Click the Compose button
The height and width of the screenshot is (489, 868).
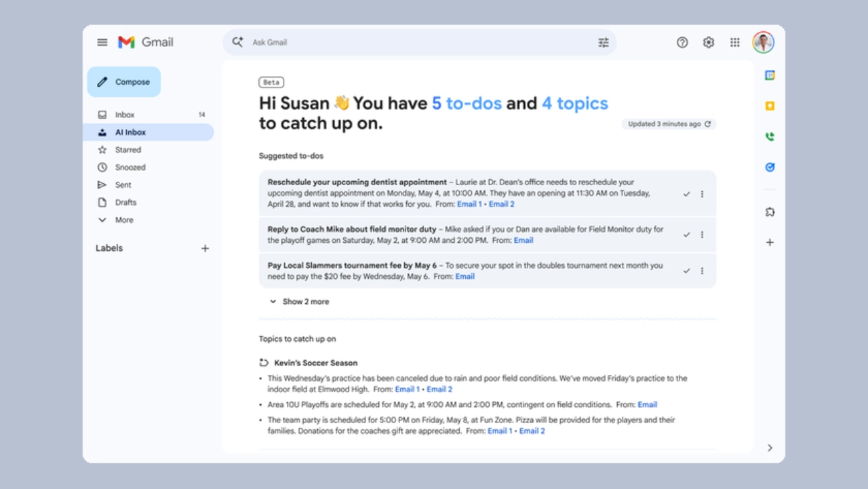click(x=124, y=82)
